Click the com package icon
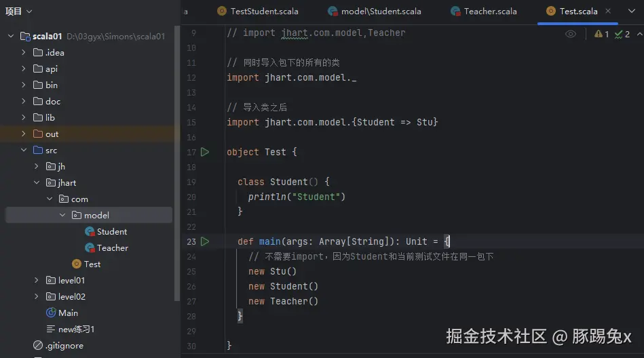Image resolution: width=644 pixels, height=358 pixels. [x=64, y=199]
